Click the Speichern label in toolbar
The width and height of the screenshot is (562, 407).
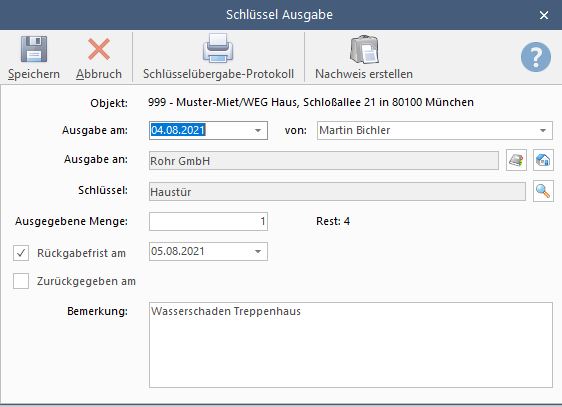(34, 74)
